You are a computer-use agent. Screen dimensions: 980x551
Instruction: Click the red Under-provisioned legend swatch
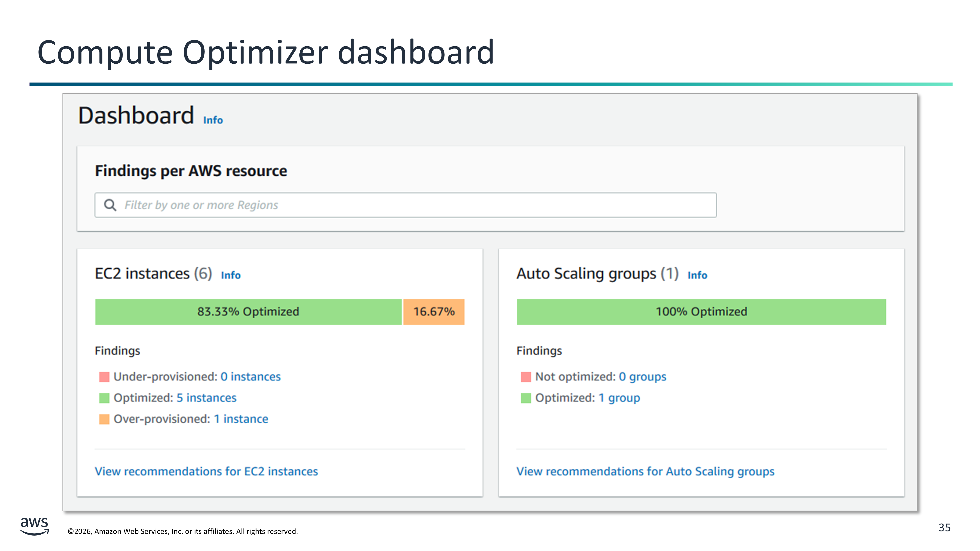(x=104, y=377)
